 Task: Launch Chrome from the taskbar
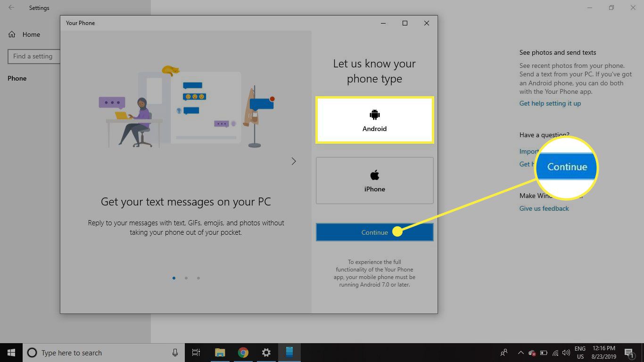(243, 353)
